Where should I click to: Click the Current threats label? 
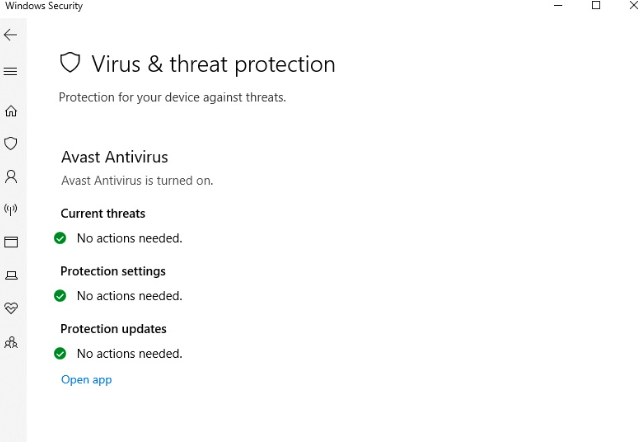102,213
